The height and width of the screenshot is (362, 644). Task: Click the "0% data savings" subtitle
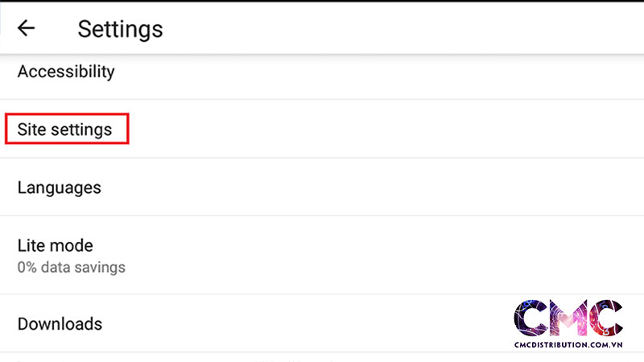[71, 265]
